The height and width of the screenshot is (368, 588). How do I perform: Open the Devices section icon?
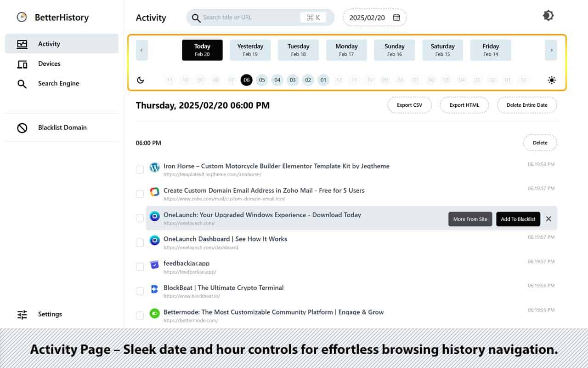[22, 63]
